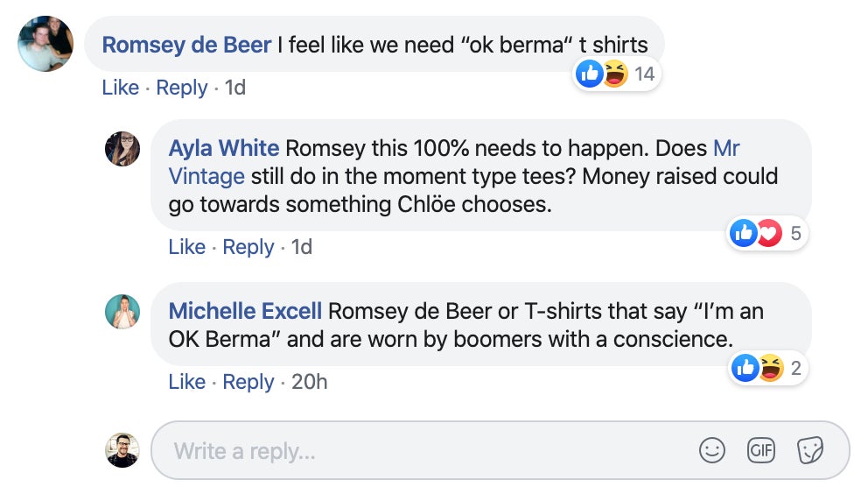This screenshot has width=868, height=494.
Task: Open the emoji picker in reply box
Action: 712,451
